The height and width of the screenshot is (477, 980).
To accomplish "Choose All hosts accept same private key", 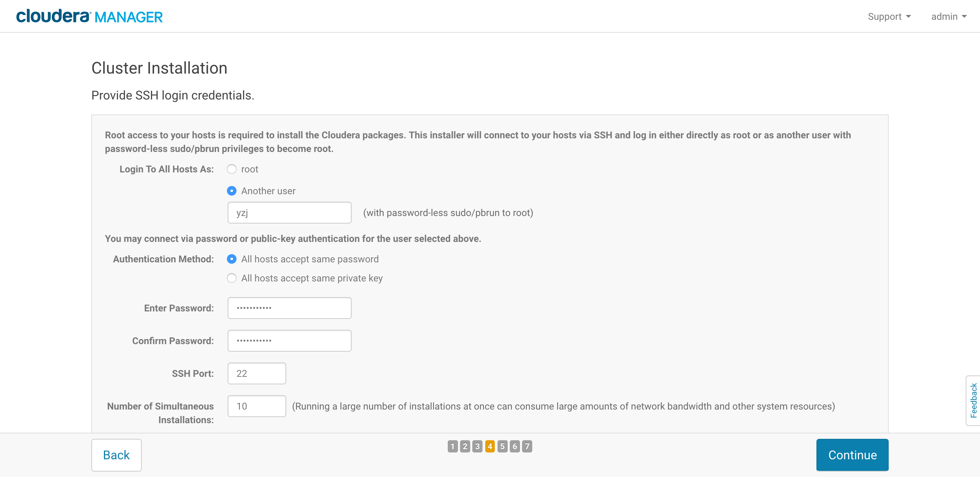I will coord(232,278).
